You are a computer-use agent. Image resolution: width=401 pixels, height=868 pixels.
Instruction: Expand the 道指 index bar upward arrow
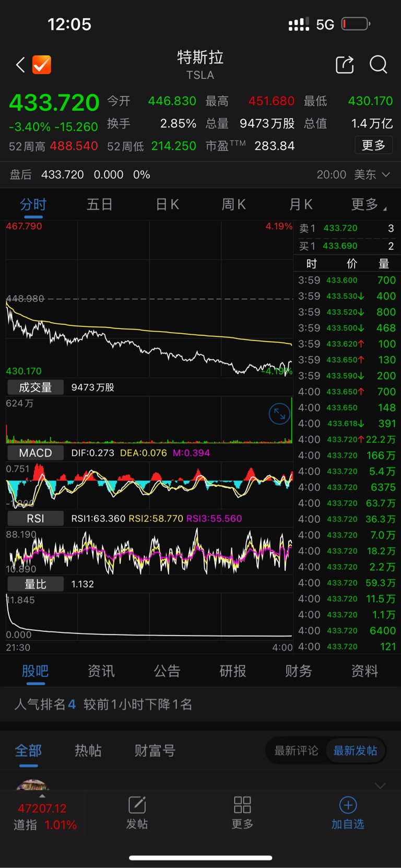[42, 796]
